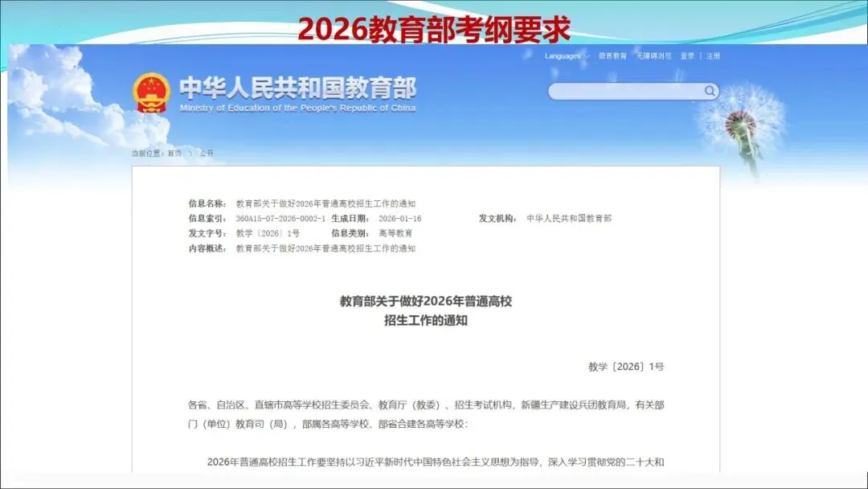Open the 微言教育 link

pos(612,56)
